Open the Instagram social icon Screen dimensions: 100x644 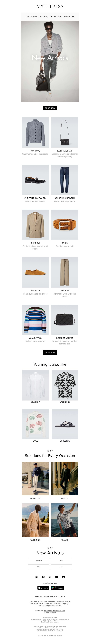click(x=36, y=577)
